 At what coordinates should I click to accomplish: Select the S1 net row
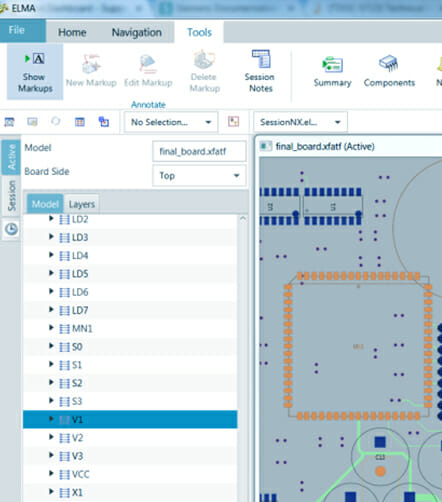point(130,365)
